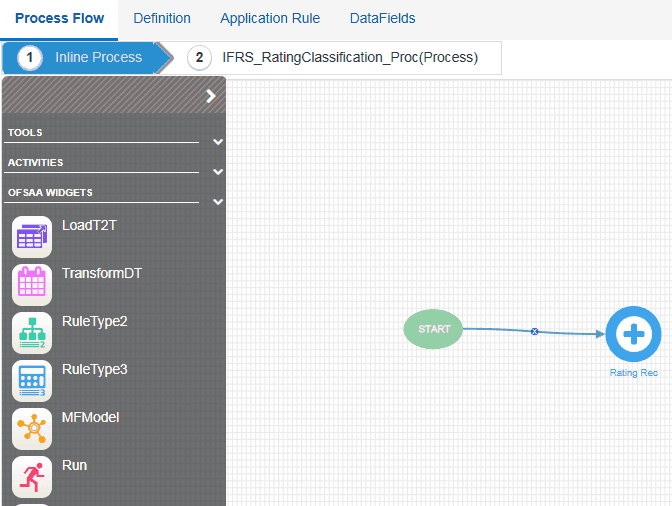Expand the ACTIVITIES section chevron
Screen dimensions: 672x506
click(x=218, y=172)
